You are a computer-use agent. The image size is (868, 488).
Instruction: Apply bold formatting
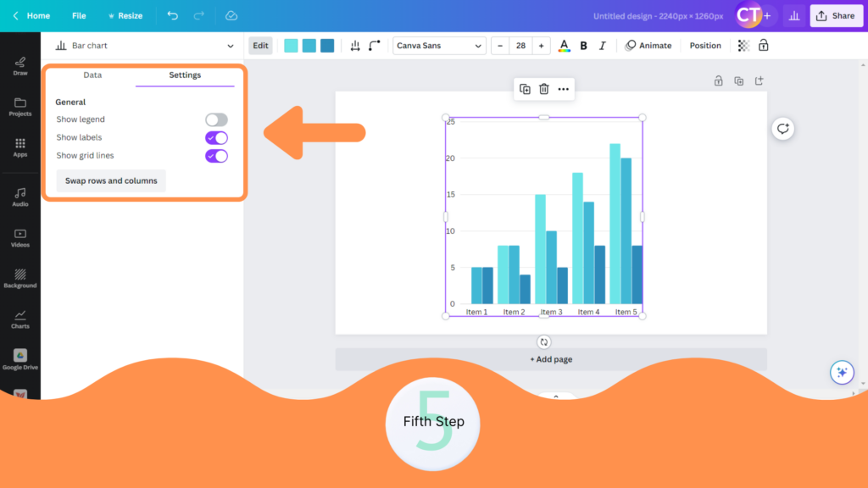coord(583,46)
